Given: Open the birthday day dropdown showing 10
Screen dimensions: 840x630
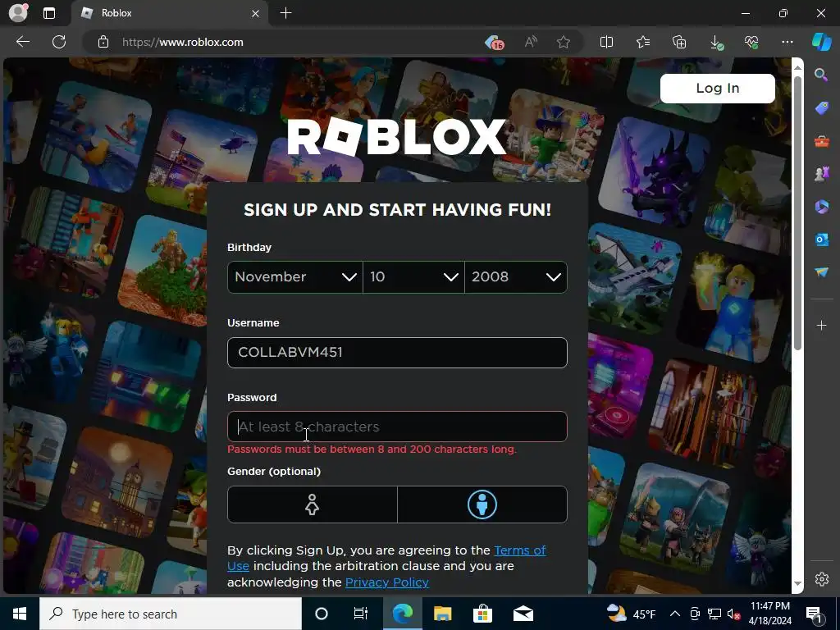Looking at the screenshot, I should [413, 277].
